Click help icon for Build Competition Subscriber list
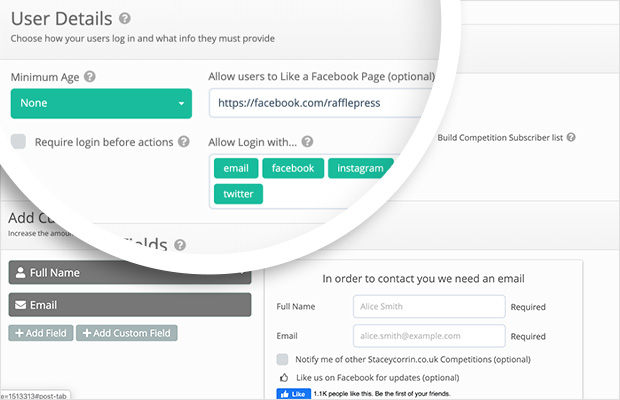This screenshot has width=620, height=400. 571,137
